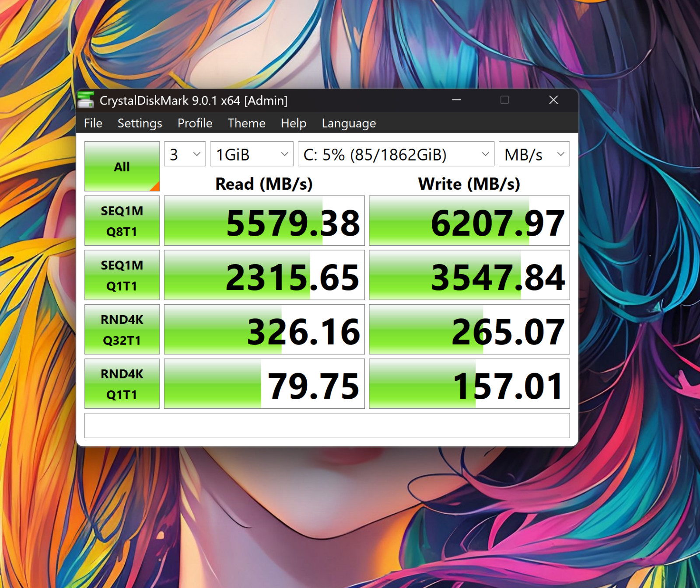Run the RND4K Q32T1 test
Image resolution: width=700 pixels, height=588 pixels.
122,329
